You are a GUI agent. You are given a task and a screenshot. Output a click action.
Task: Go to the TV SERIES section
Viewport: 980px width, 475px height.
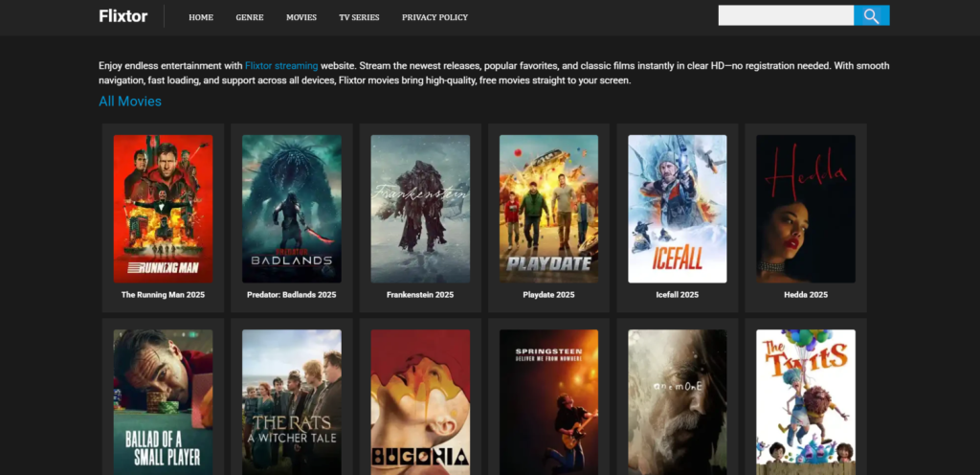(x=359, y=17)
